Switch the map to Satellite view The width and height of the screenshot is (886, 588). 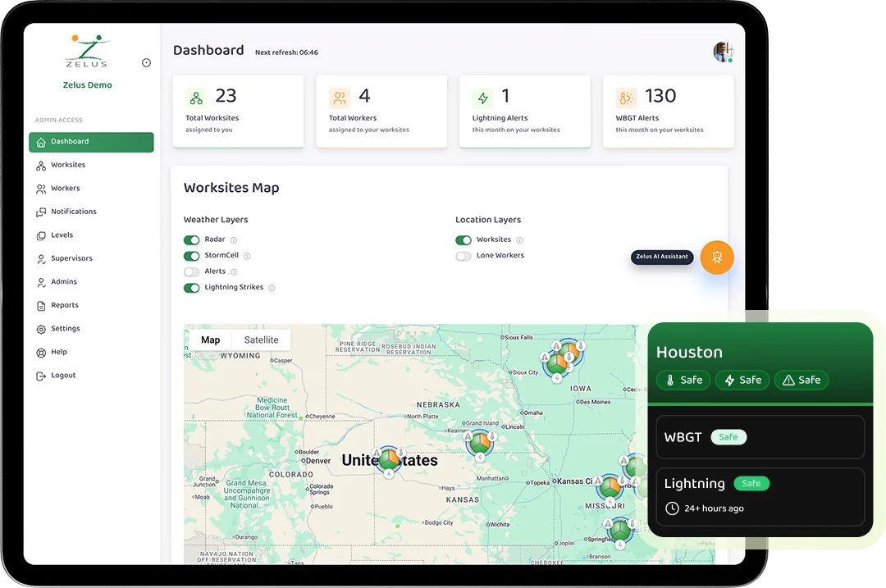coord(261,340)
